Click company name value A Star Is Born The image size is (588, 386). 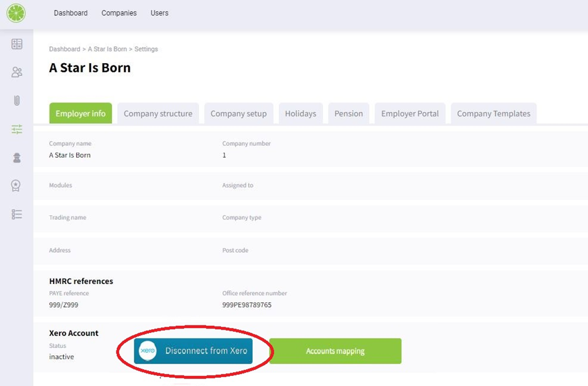coord(70,155)
